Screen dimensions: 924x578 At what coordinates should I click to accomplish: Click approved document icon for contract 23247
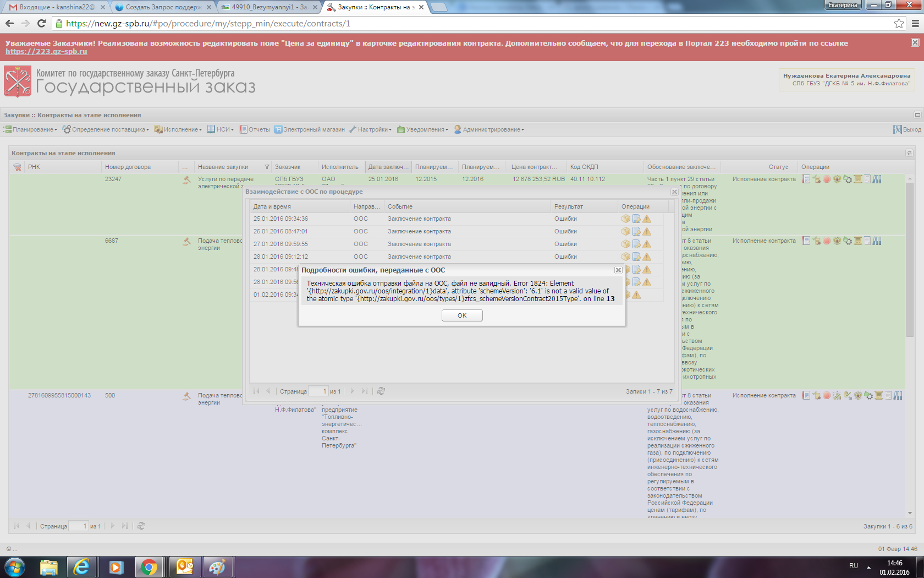pyautogui.click(x=816, y=179)
